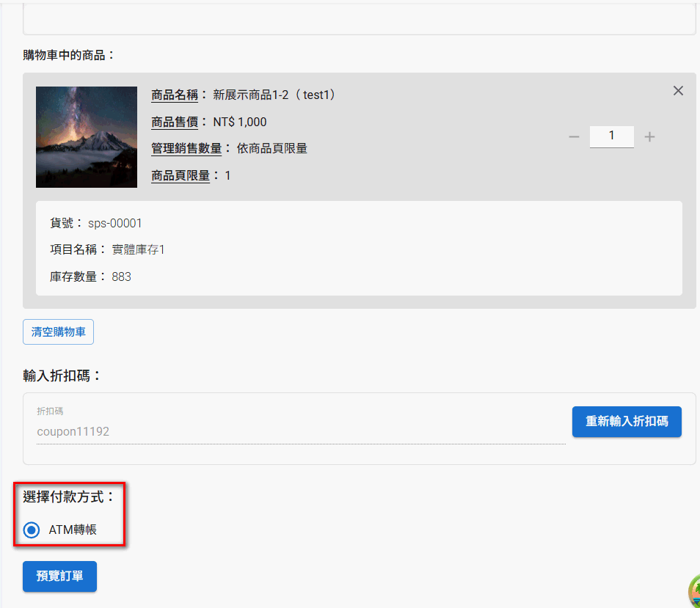Click the text 依商品頁限量
The height and width of the screenshot is (608, 700).
272,149
